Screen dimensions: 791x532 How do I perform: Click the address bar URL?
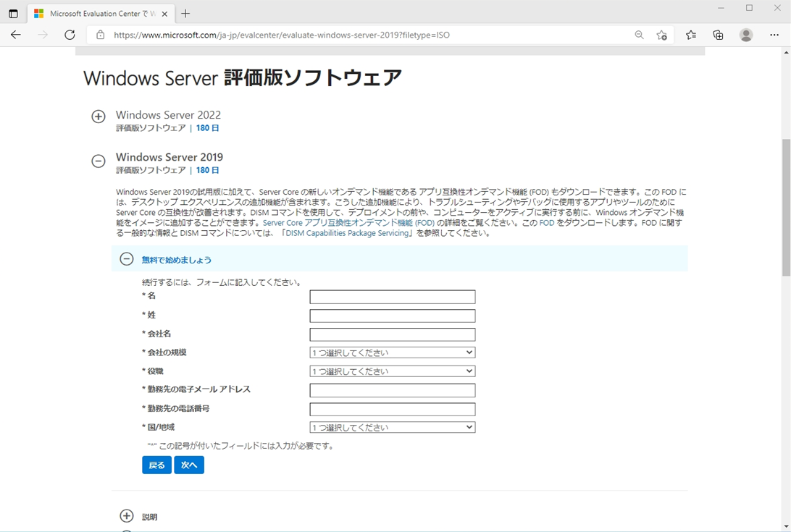[x=282, y=35]
